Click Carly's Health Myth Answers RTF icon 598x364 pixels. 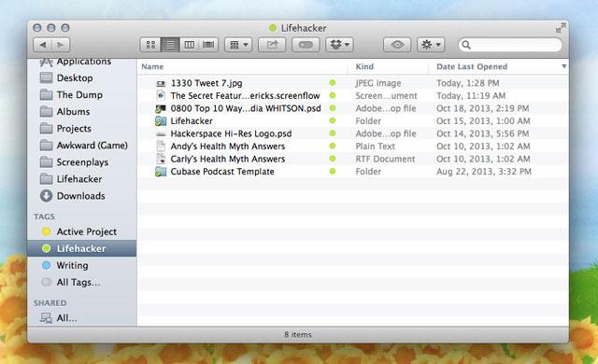[x=161, y=159]
